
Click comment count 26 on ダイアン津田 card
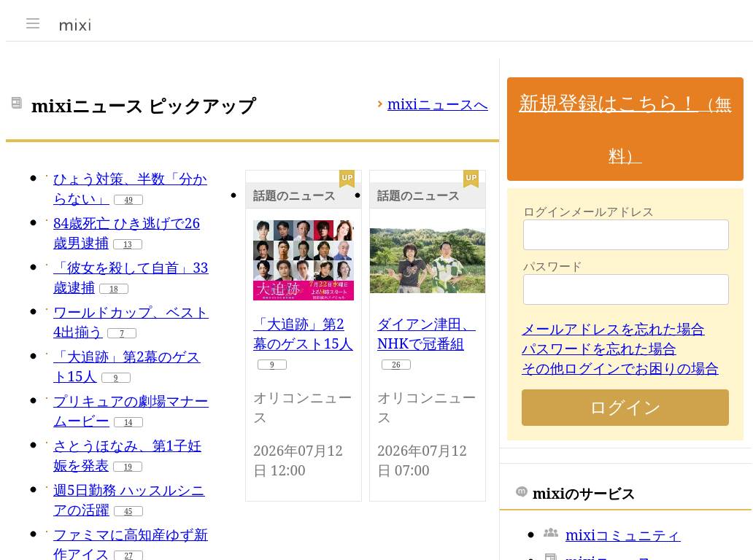tap(396, 365)
